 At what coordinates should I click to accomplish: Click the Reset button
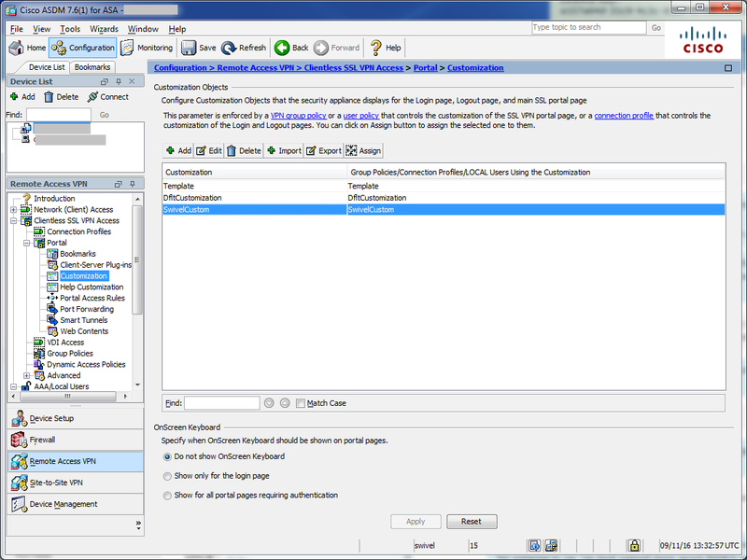[x=472, y=522]
